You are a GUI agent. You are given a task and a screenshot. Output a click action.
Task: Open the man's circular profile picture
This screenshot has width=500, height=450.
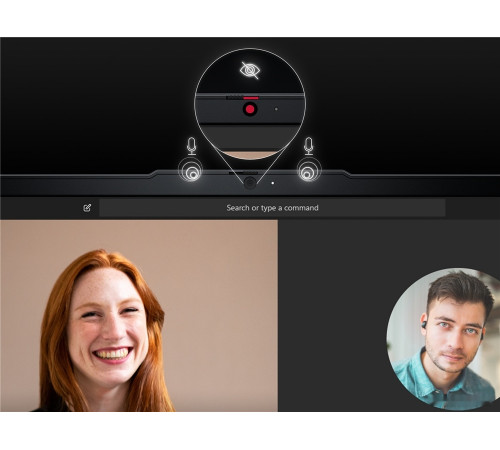pos(443,339)
